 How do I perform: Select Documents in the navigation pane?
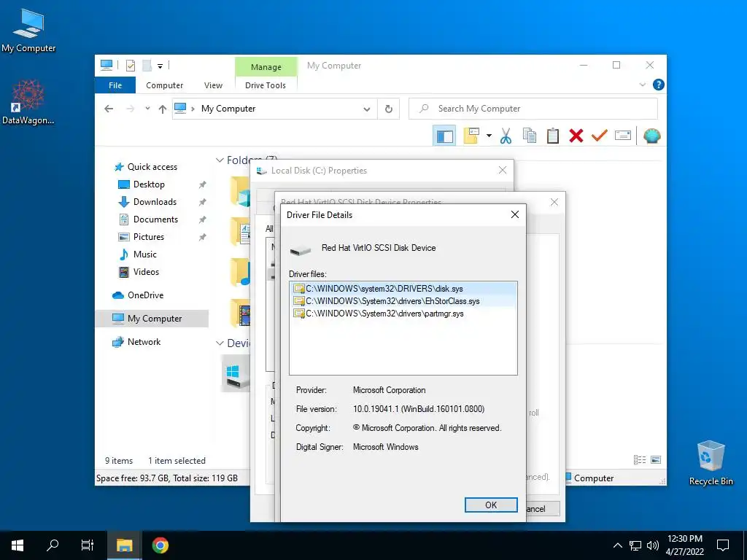155,219
